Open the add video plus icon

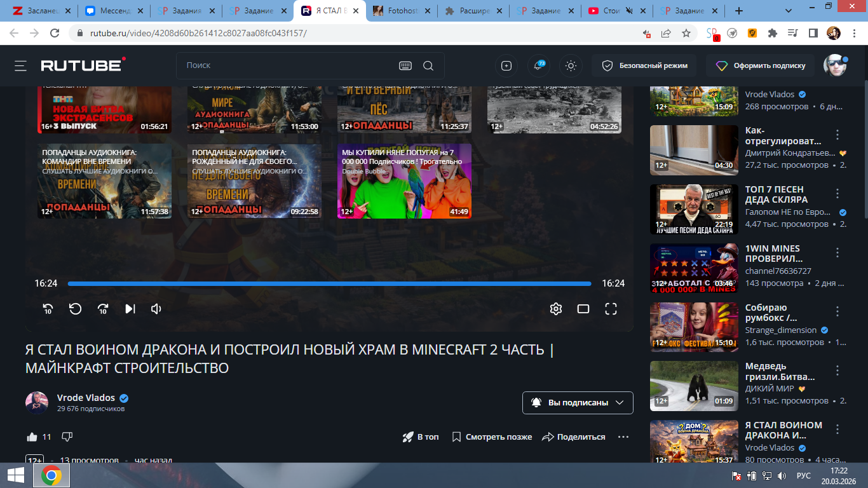click(x=506, y=65)
